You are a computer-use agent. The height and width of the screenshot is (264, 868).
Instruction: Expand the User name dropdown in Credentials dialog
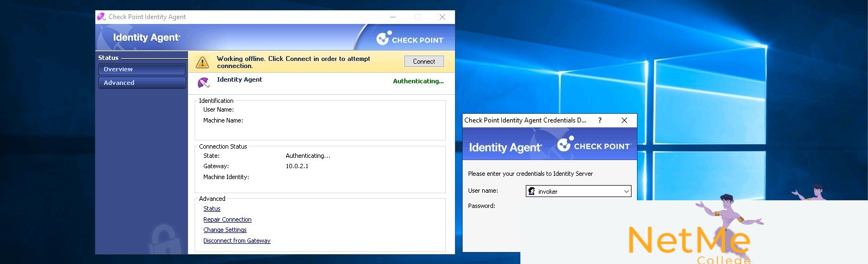626,192
